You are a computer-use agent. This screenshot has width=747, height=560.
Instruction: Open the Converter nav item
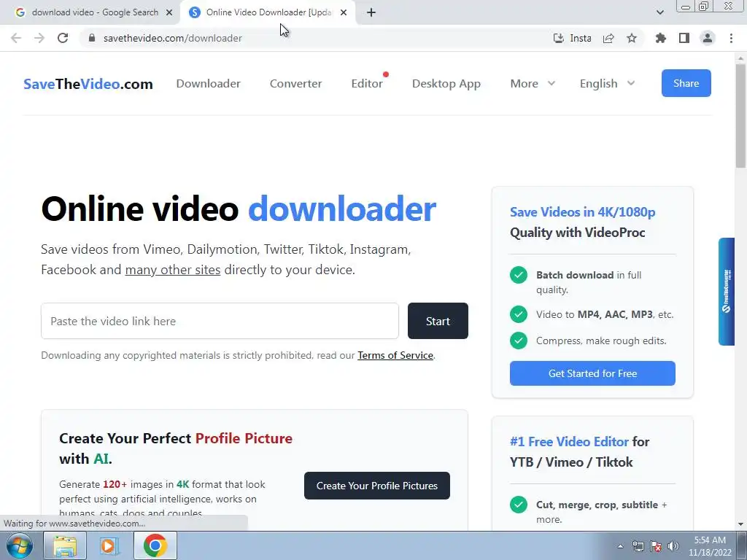coord(296,83)
